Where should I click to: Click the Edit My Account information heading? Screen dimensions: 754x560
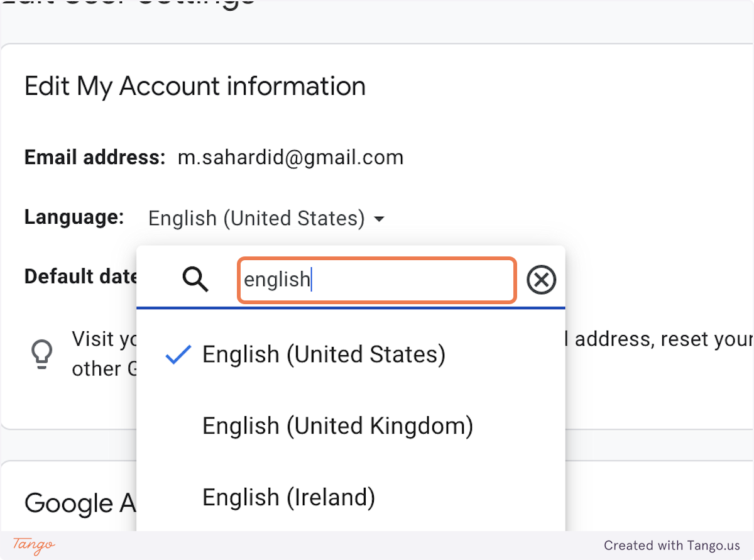pos(195,86)
